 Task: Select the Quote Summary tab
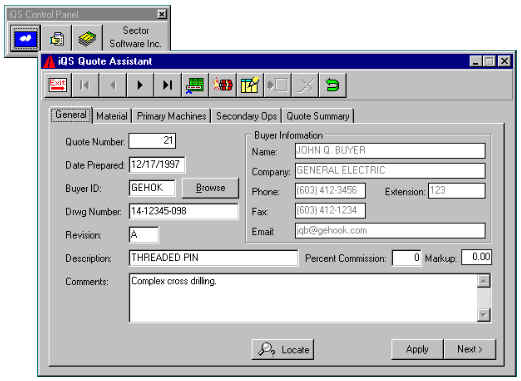tap(318, 116)
